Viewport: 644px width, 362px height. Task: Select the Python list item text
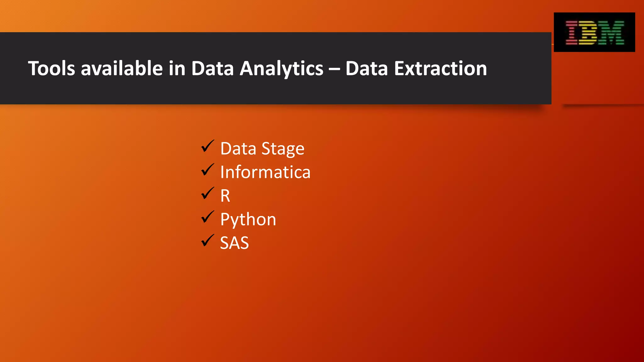(248, 219)
